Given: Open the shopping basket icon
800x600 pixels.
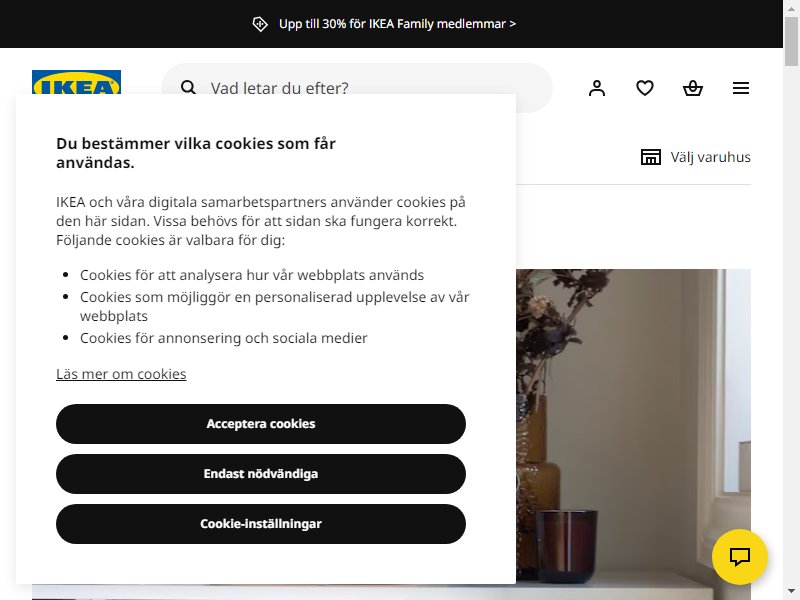Looking at the screenshot, I should (x=693, y=88).
